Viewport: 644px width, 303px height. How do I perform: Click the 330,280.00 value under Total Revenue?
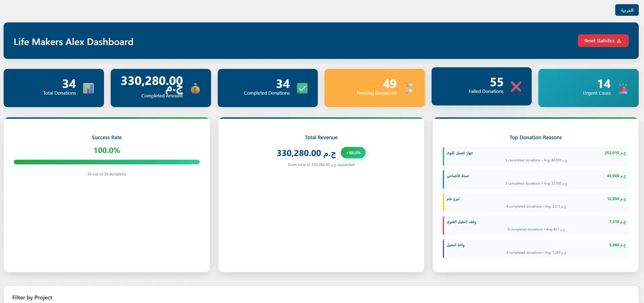[306, 153]
